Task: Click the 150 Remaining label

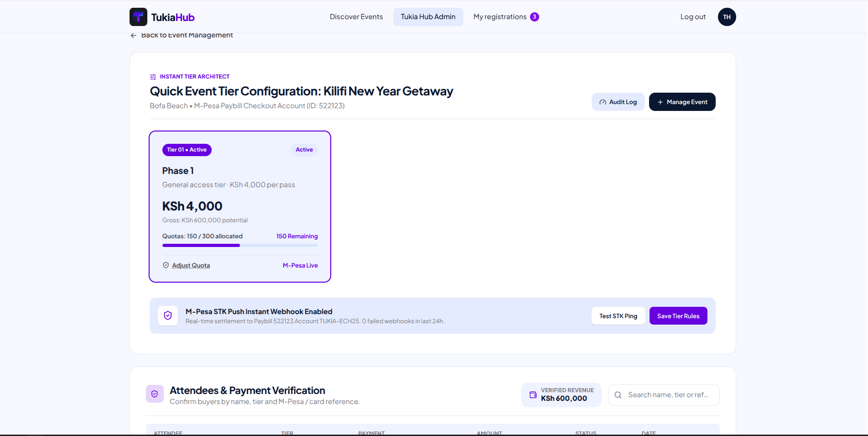Action: [x=297, y=236]
